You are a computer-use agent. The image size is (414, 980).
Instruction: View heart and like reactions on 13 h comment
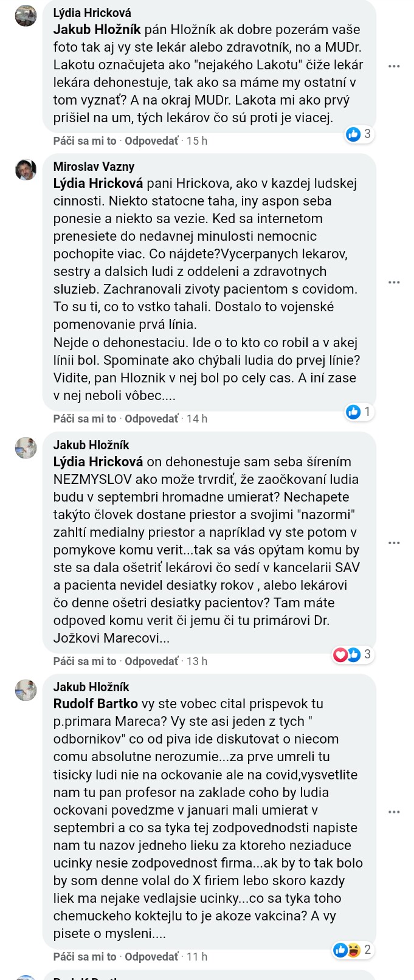tap(352, 654)
